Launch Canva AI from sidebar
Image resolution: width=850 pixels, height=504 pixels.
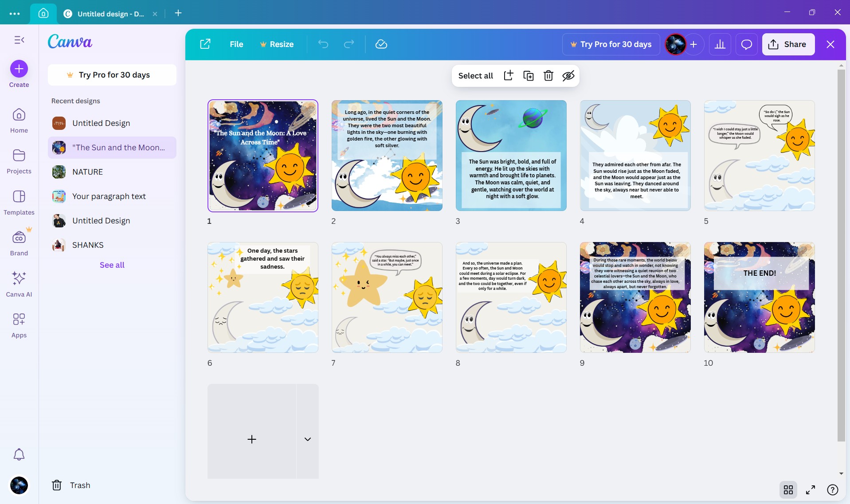coord(19,285)
